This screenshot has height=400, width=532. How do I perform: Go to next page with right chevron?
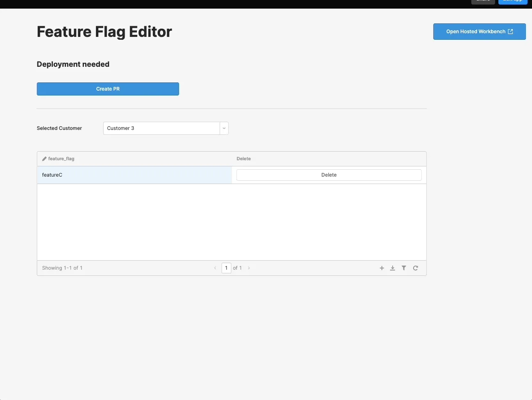249,268
